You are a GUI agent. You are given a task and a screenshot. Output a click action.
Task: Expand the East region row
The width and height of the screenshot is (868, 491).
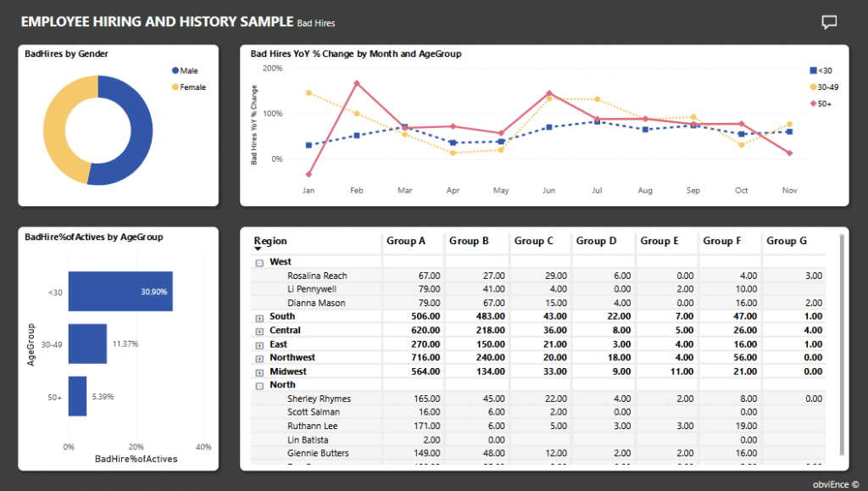point(259,345)
